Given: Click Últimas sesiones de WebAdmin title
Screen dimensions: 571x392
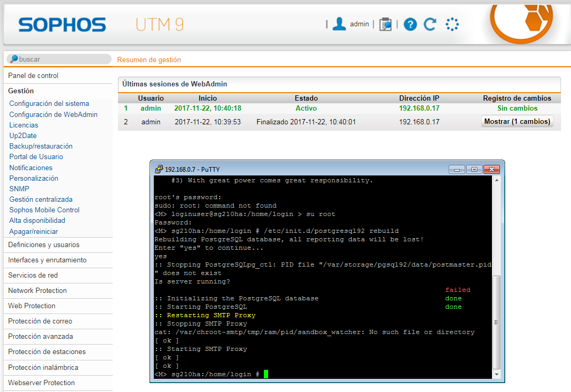Looking at the screenshot, I should point(174,84).
